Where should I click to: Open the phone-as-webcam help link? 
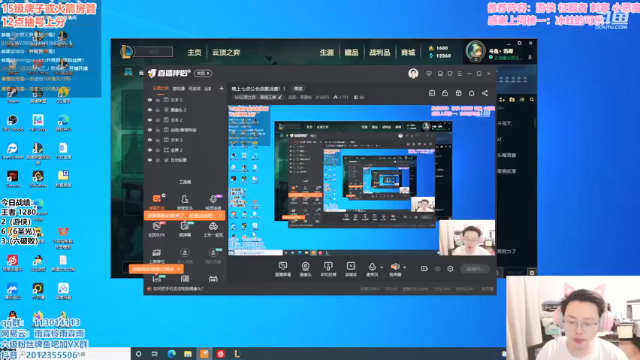[x=177, y=289]
